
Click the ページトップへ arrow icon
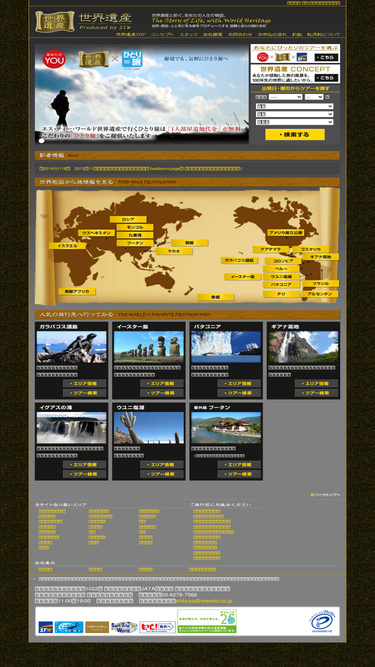pos(312,495)
